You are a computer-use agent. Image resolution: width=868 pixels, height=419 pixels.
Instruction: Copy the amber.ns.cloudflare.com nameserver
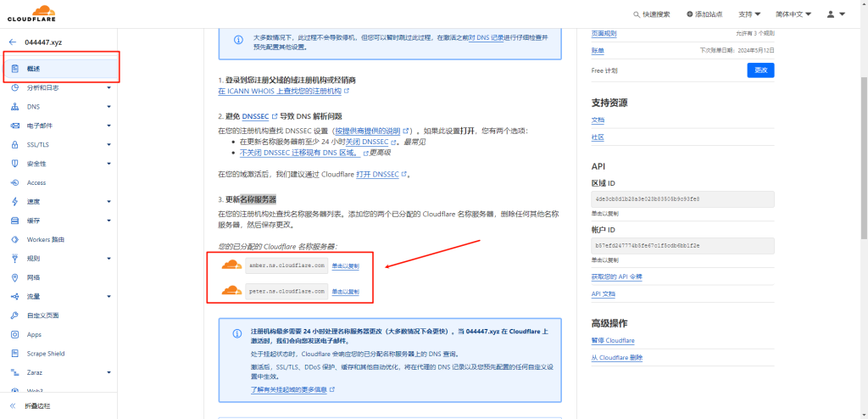345,266
